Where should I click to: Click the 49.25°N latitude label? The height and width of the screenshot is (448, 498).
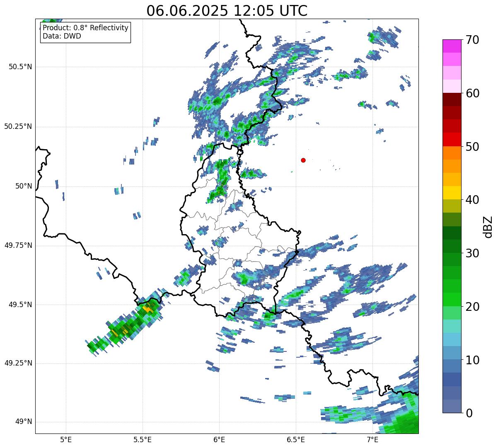(x=18, y=363)
